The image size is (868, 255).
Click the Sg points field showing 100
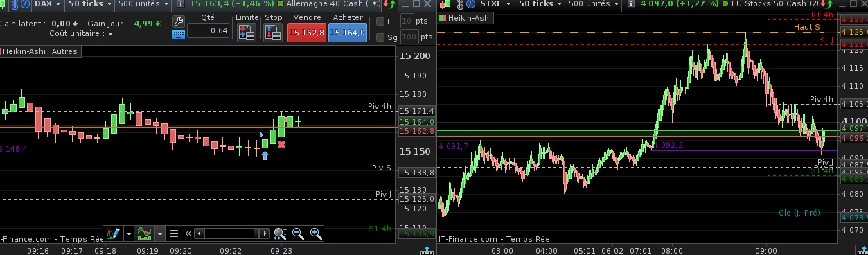(409, 37)
